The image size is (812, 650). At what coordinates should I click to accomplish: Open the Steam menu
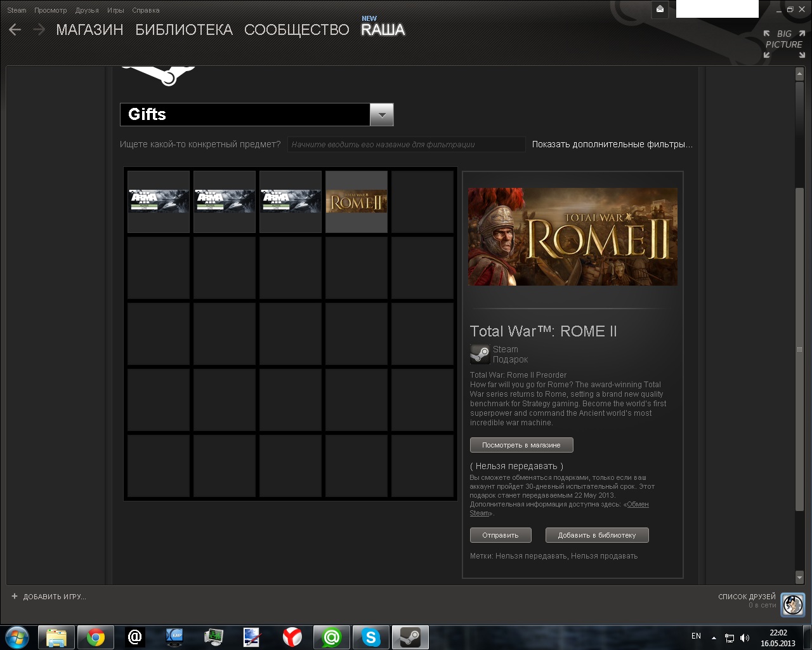click(x=16, y=10)
